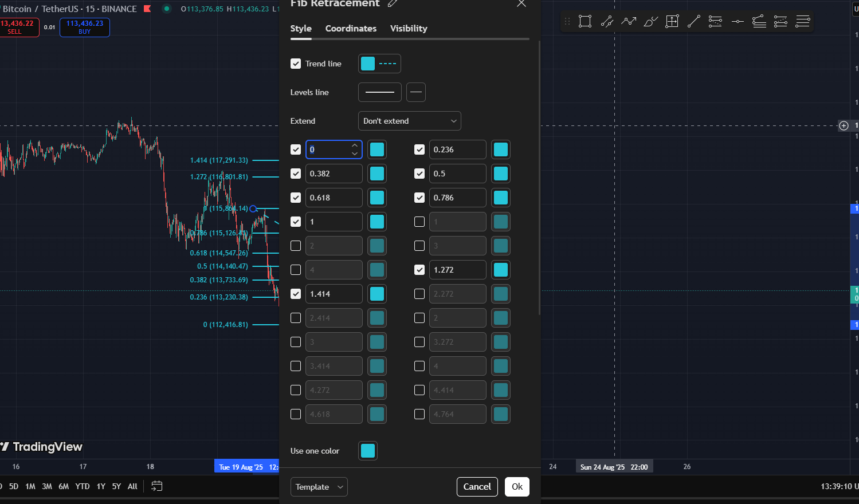
Task: Grab the favorites toolbar drag handle dots
Action: click(x=567, y=22)
